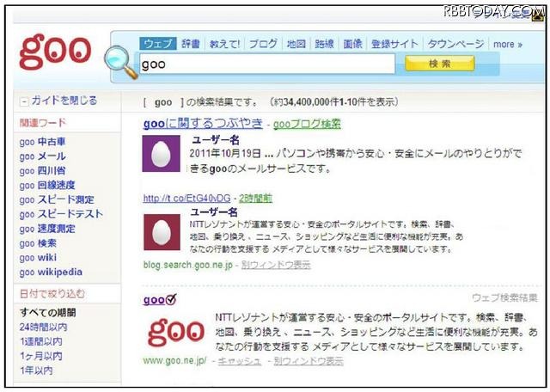The image size is (550, 392).
Task: Switch to the 辞書 tab
Action: click(x=191, y=44)
